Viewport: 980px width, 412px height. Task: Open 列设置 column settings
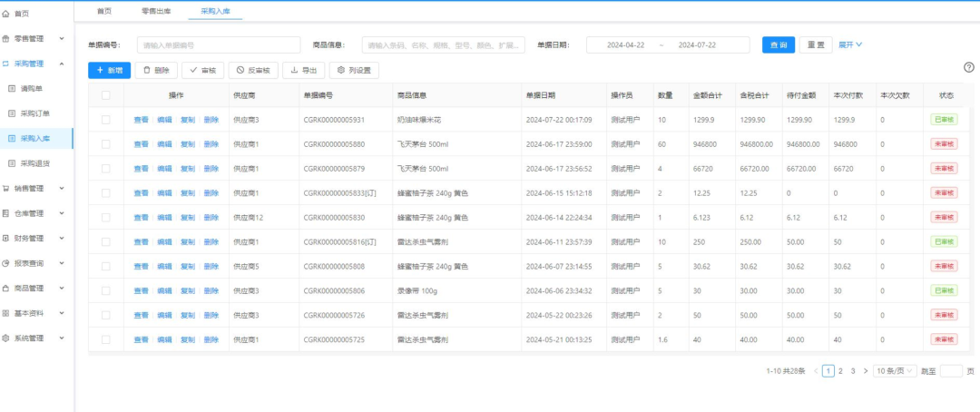coord(354,70)
